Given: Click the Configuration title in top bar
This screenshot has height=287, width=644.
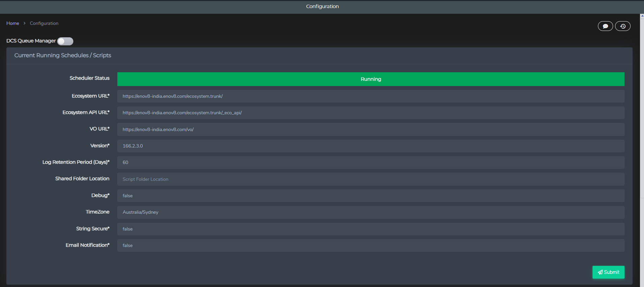Looking at the screenshot, I should (x=322, y=6).
